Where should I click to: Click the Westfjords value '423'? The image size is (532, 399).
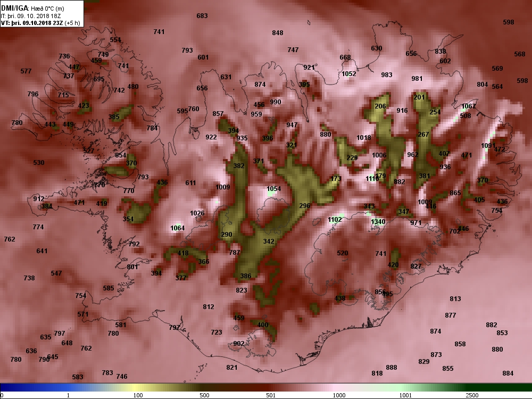click(x=84, y=106)
